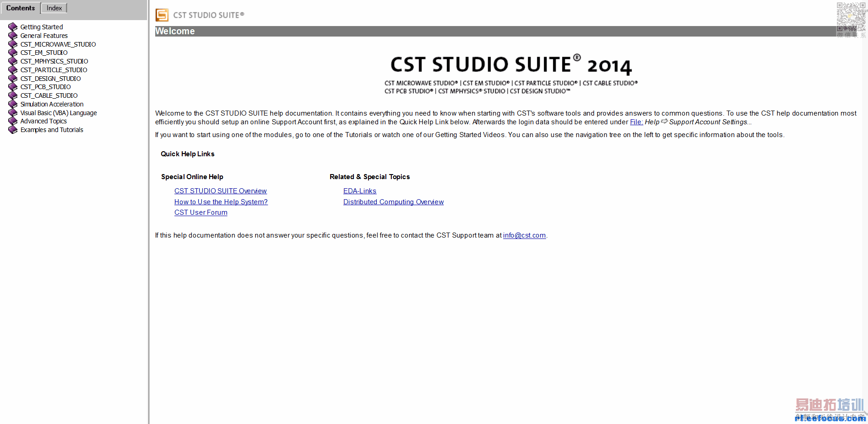
Task: Click the book icon beside Advanced Topics
Action: click(x=13, y=121)
